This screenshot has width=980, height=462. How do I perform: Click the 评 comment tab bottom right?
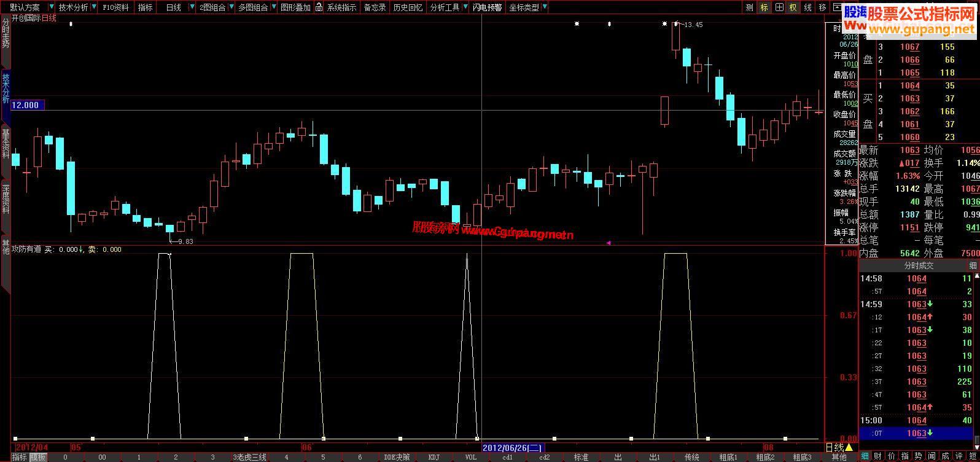click(x=959, y=456)
